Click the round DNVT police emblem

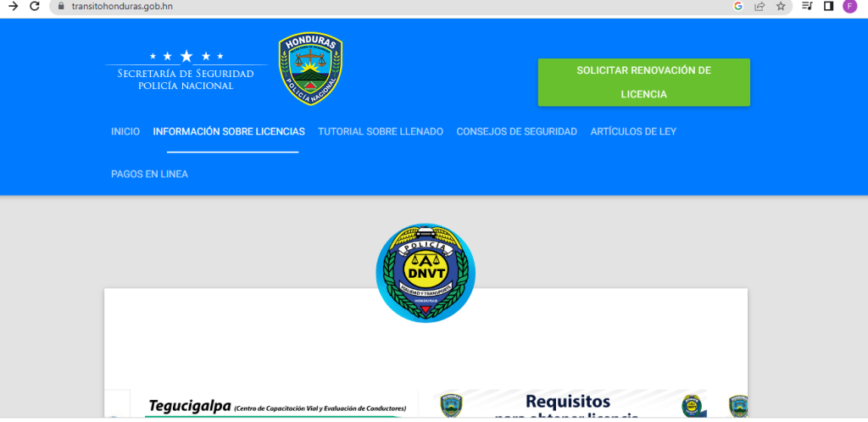pos(426,273)
